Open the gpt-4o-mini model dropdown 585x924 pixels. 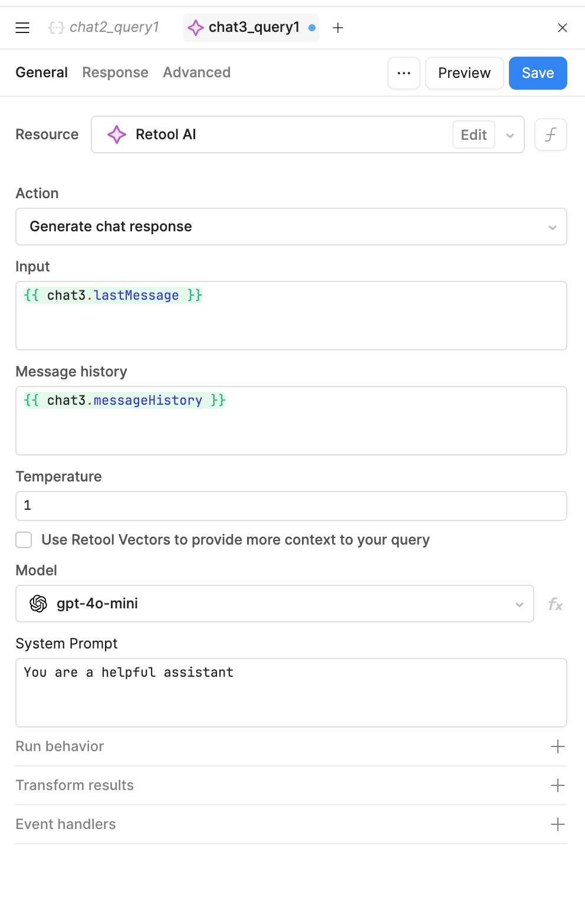(x=275, y=604)
